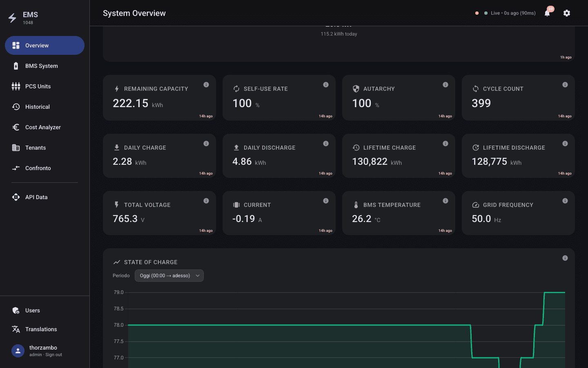Click info icon on Grid Frequency card
The height and width of the screenshot is (368, 588).
coord(565,201)
